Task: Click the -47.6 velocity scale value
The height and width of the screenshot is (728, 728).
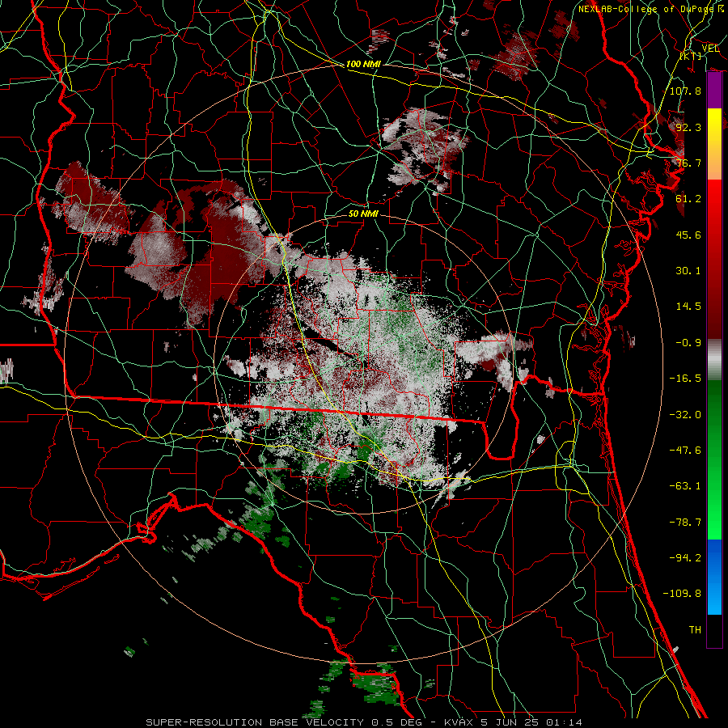Action: (685, 451)
